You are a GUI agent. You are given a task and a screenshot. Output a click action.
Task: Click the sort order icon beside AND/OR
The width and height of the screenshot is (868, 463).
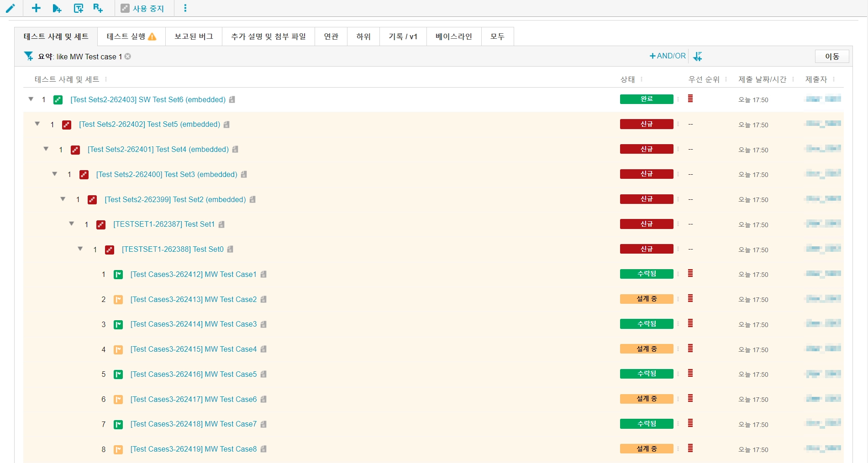click(697, 56)
